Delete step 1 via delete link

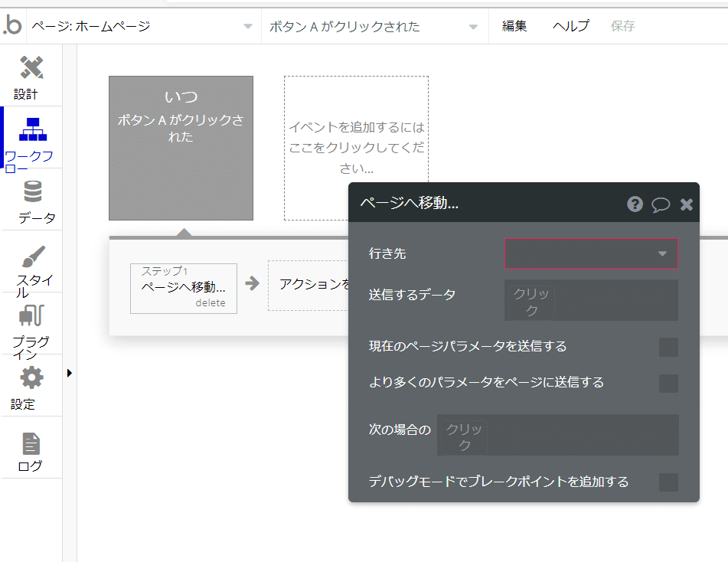tap(211, 303)
